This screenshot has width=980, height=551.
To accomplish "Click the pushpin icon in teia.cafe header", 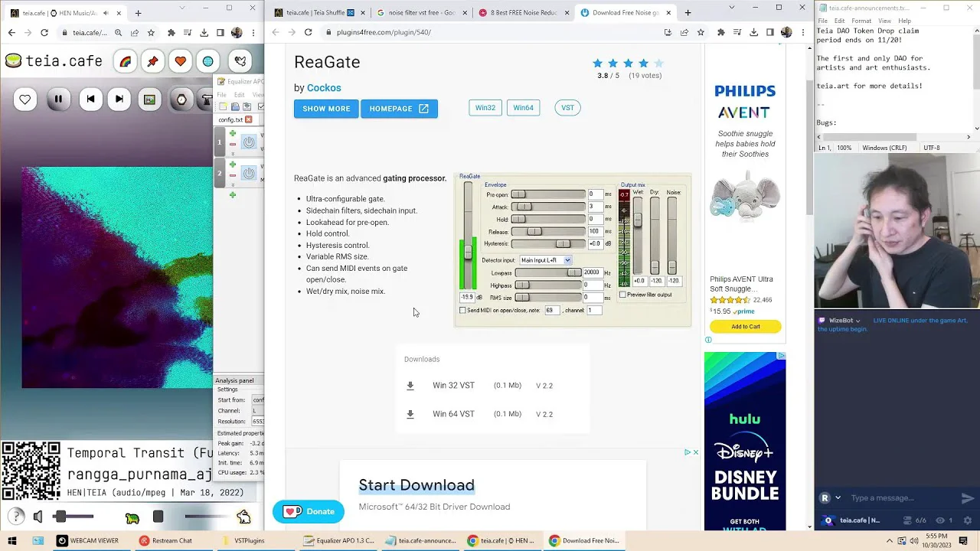I will click(152, 62).
